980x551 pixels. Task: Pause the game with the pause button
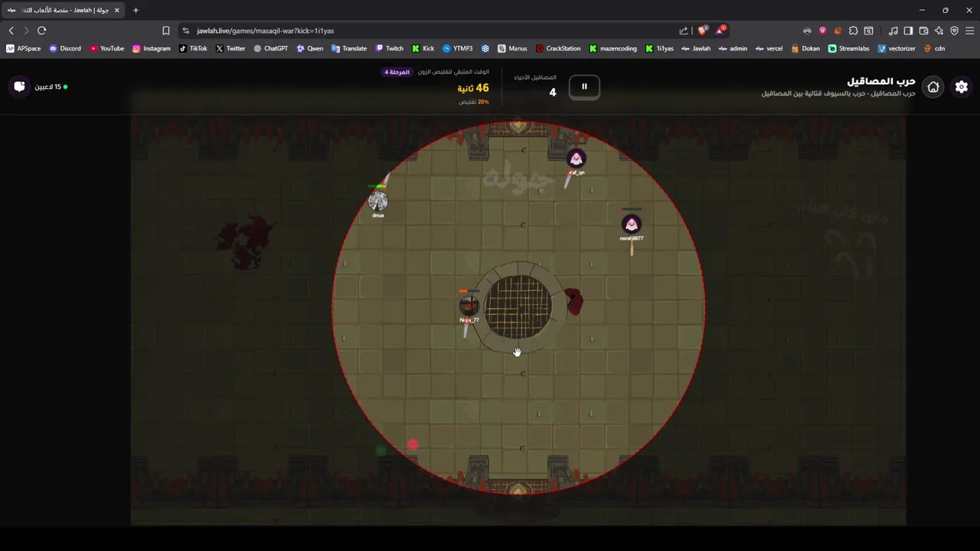[x=584, y=86]
